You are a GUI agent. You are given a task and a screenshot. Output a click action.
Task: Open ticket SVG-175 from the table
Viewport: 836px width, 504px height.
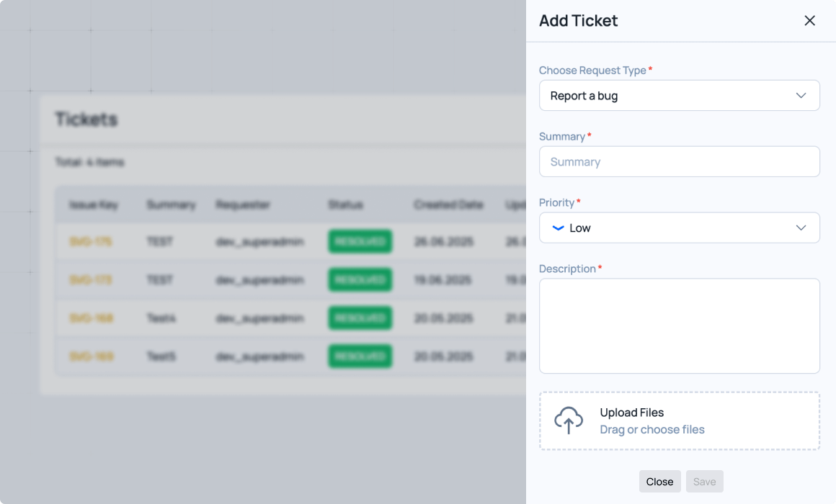click(x=91, y=242)
